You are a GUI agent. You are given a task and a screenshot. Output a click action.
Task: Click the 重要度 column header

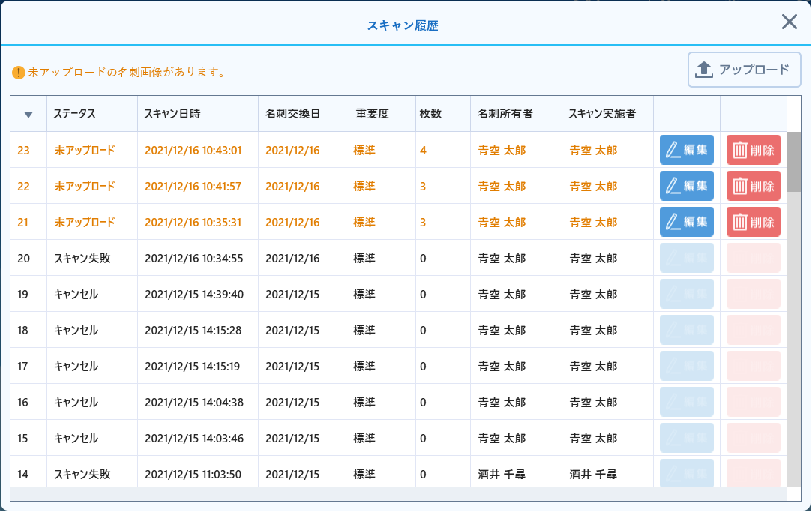click(373, 114)
